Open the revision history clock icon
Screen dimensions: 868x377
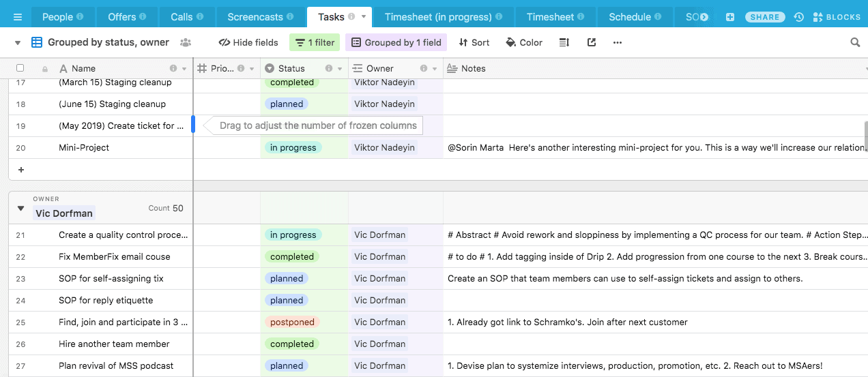[799, 17]
